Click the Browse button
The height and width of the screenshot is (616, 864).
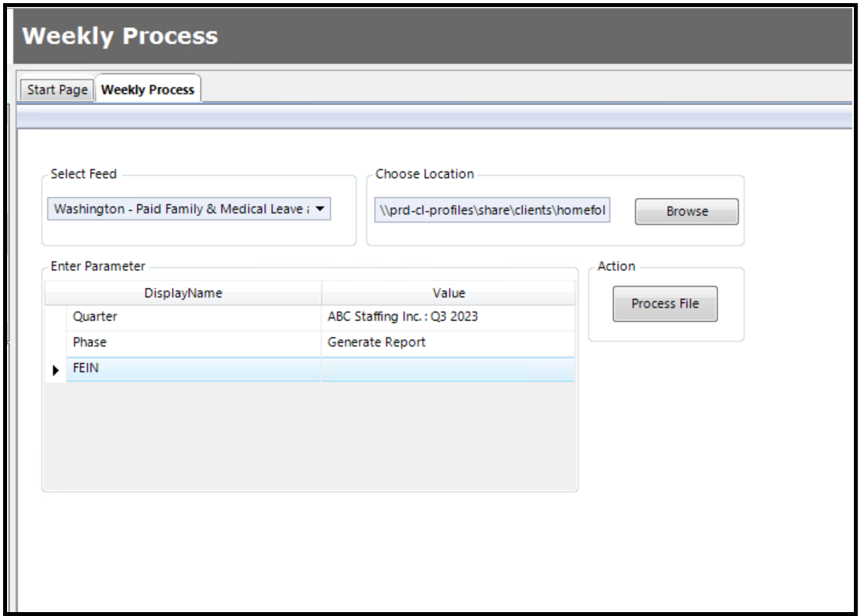686,212
